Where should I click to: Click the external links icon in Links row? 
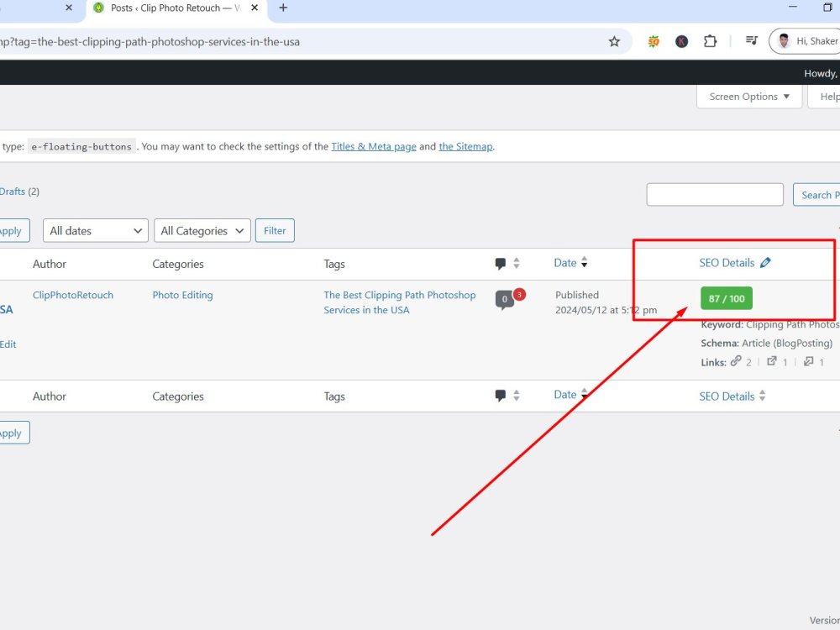pos(771,360)
